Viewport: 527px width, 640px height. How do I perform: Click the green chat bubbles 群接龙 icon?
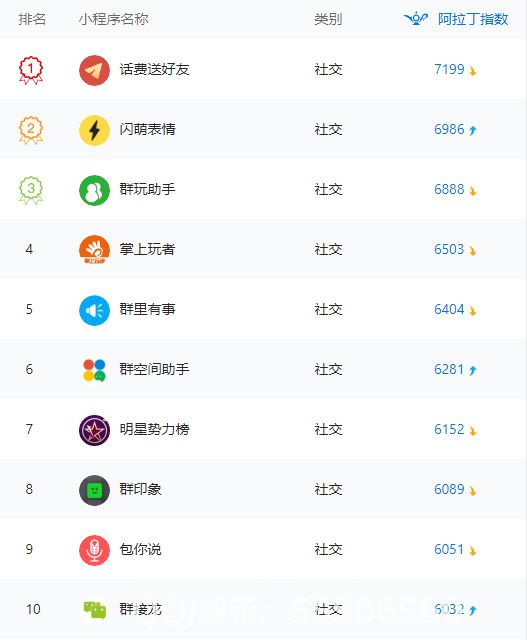point(94,610)
